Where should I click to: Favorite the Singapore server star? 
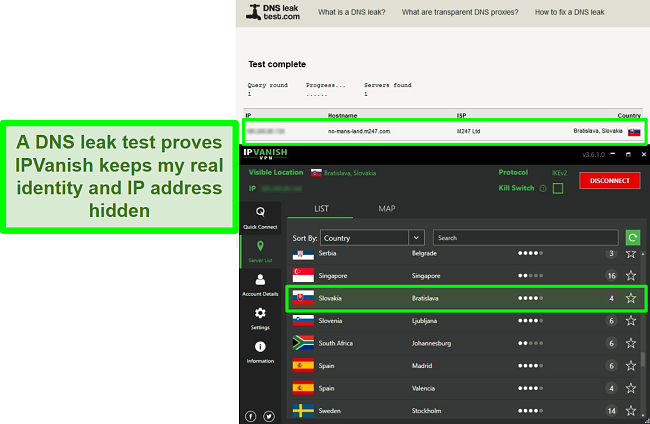[631, 276]
